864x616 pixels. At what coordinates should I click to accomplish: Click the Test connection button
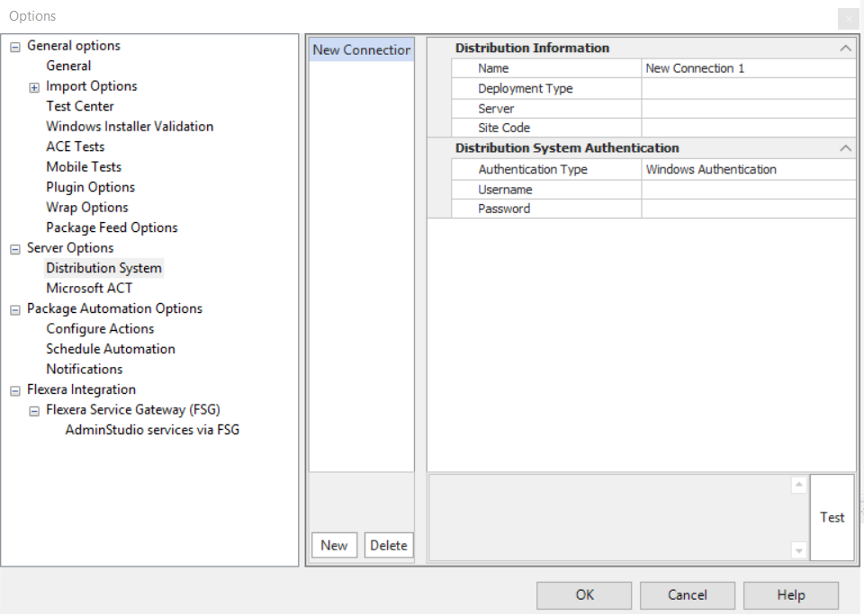832,517
